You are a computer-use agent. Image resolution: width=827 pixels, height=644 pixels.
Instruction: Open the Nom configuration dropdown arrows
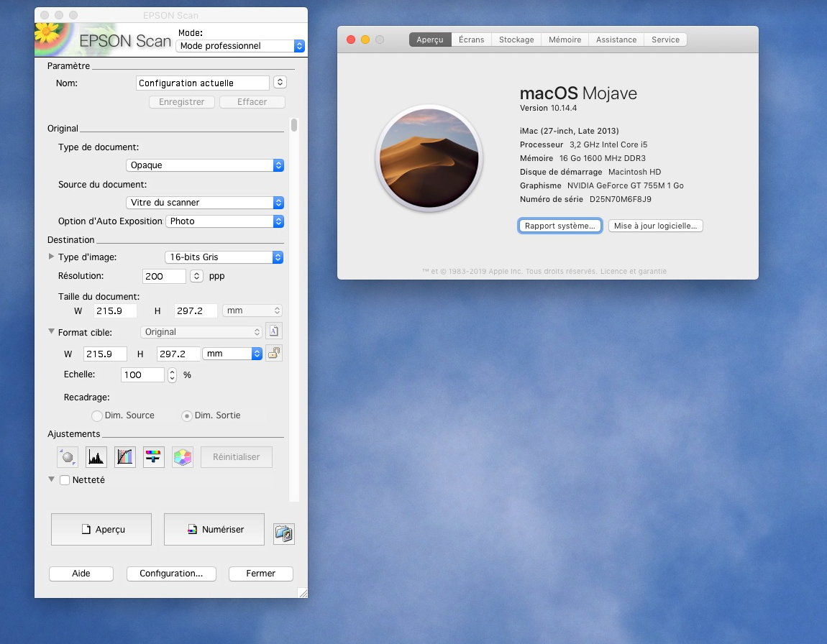point(280,82)
